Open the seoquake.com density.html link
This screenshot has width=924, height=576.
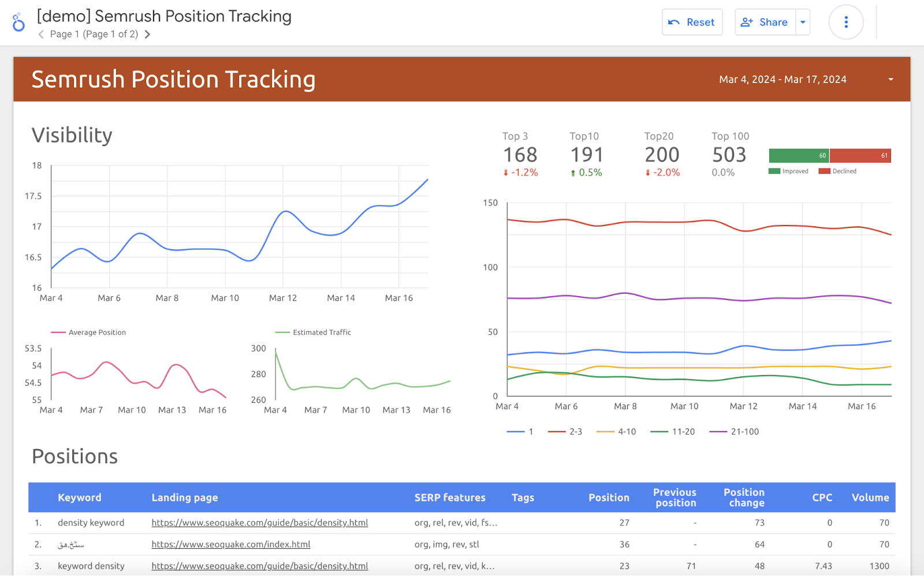pyautogui.click(x=259, y=522)
